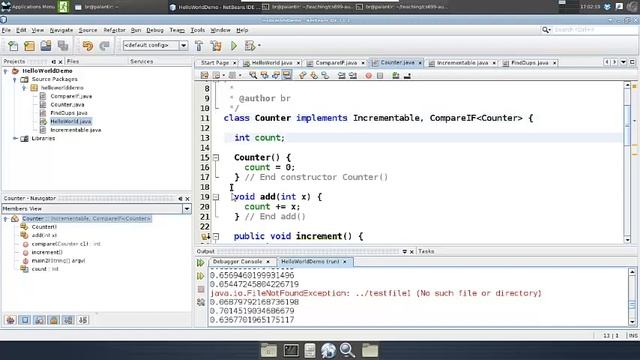Screen dimensions: 640x360
Task: Switch to the FindDups.java editor tab
Action: pyautogui.click(x=529, y=63)
